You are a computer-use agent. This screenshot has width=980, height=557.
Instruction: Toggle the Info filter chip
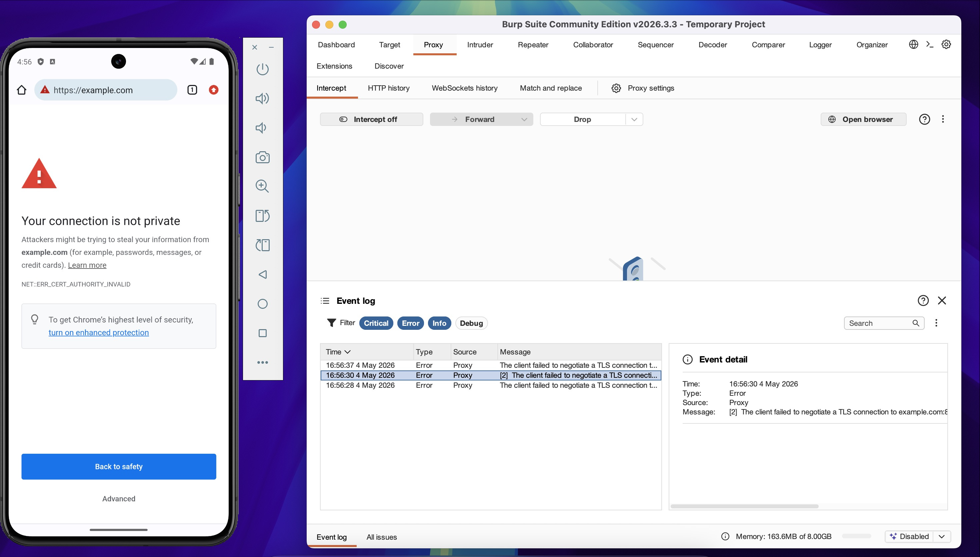tap(439, 323)
